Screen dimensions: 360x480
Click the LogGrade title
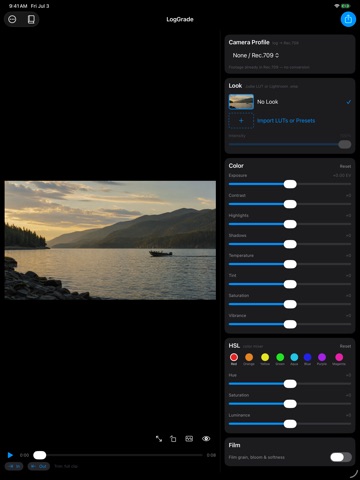point(180,19)
